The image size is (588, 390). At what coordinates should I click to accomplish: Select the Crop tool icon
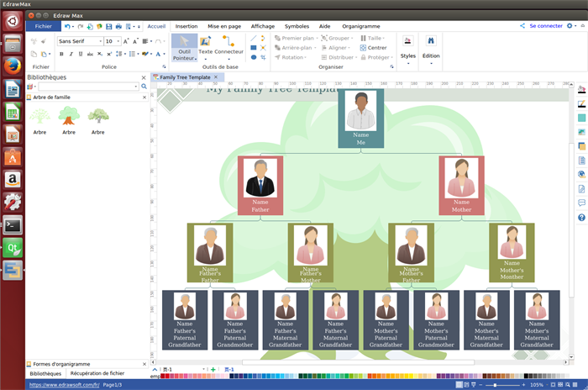click(x=263, y=57)
